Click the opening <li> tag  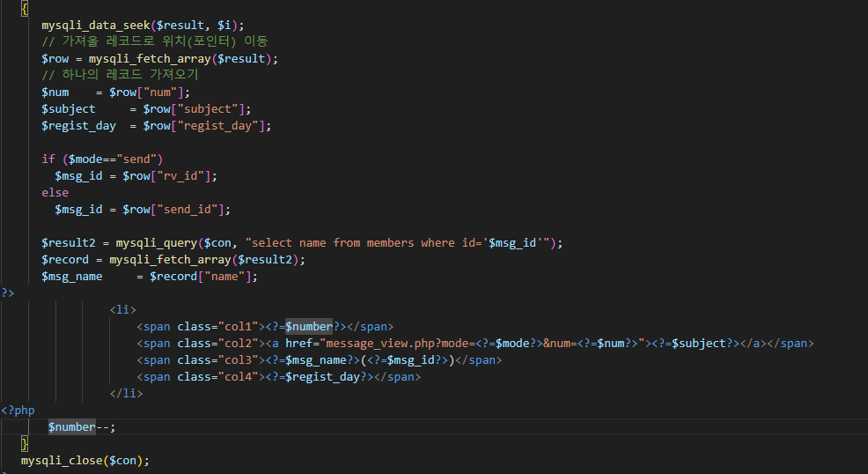pos(123,309)
